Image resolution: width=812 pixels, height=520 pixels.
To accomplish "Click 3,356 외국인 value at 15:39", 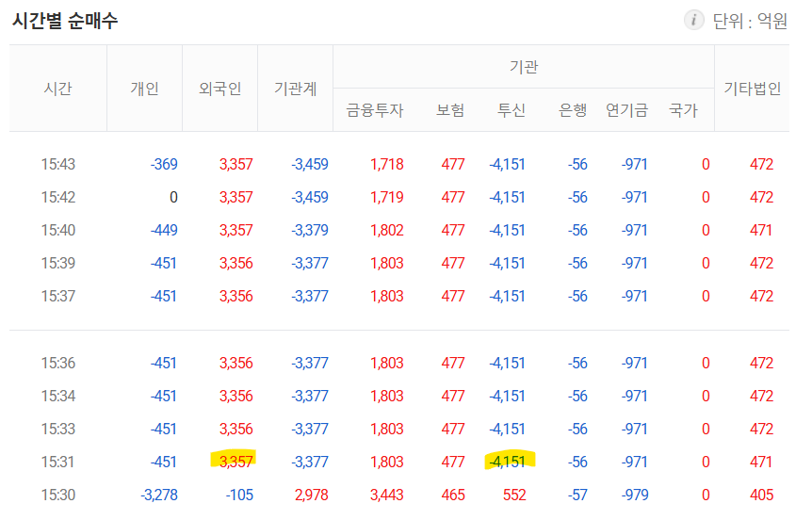I will 235,263.
